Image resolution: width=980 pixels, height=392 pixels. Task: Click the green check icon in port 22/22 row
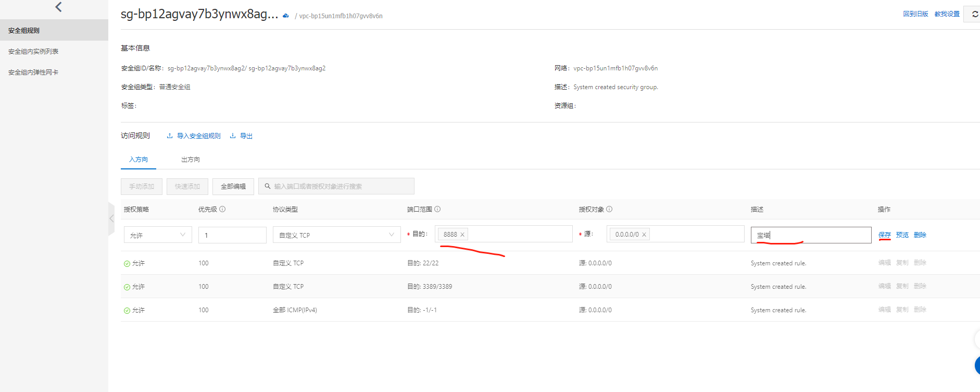pos(127,264)
